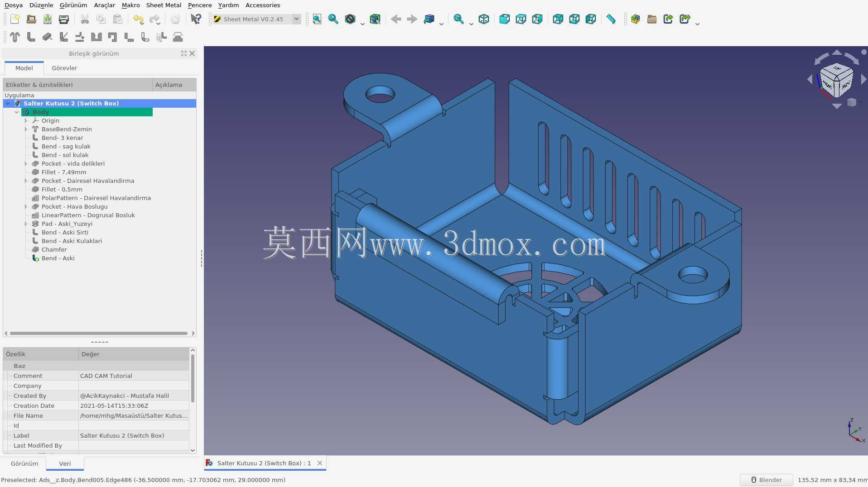
Task: Click the Açıklama column header
Action: coord(174,85)
